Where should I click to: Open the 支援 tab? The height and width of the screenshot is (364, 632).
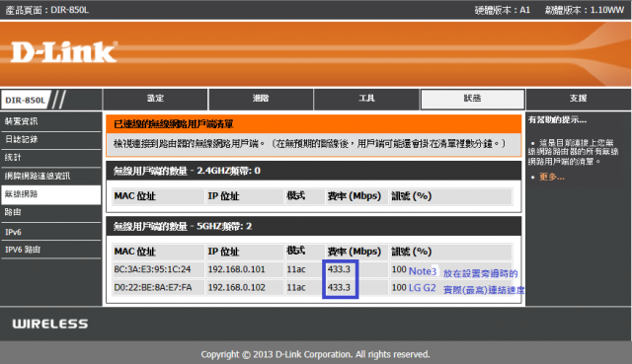(578, 99)
